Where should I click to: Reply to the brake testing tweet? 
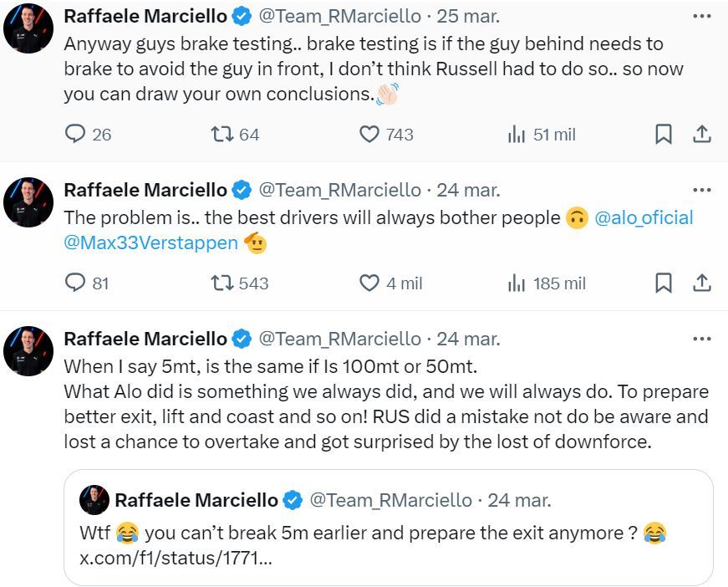[x=75, y=134]
